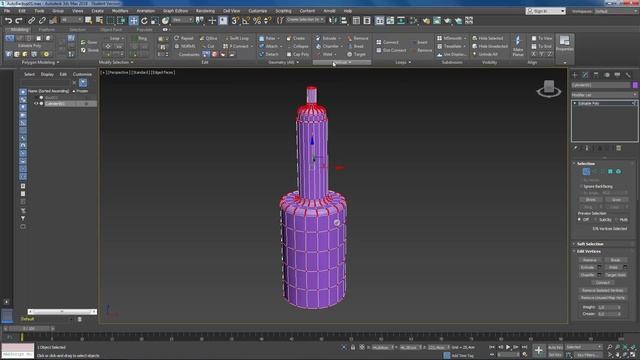Click the Target Weld button

[x=616, y=275]
